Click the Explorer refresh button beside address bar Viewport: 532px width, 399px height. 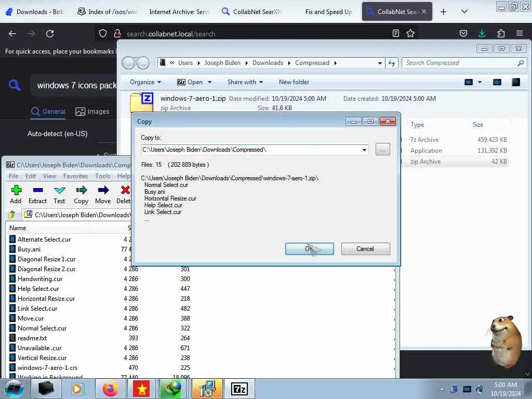pos(392,63)
